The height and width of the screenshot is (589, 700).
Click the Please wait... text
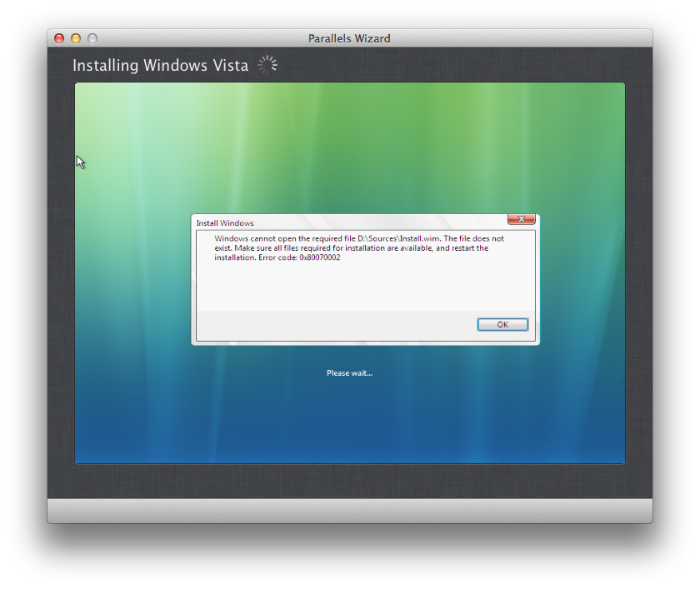pos(349,373)
